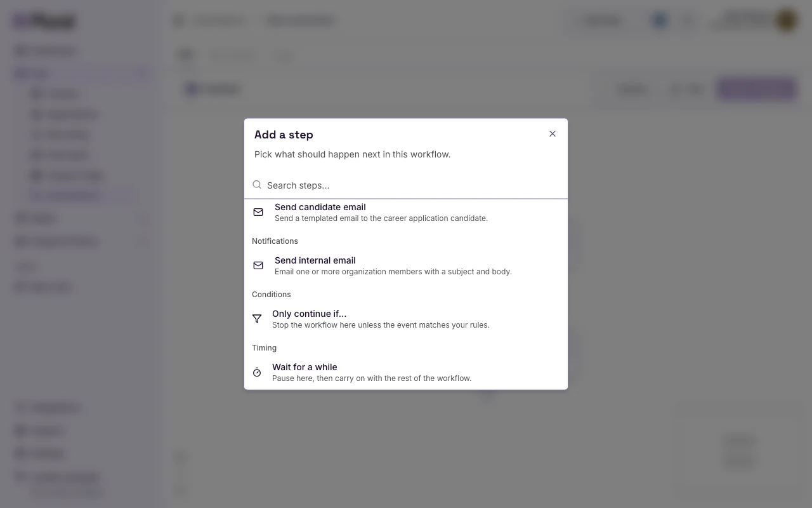Click the 'Pick what should happen next' subtitle
This screenshot has width=812, height=508.
[352, 154]
